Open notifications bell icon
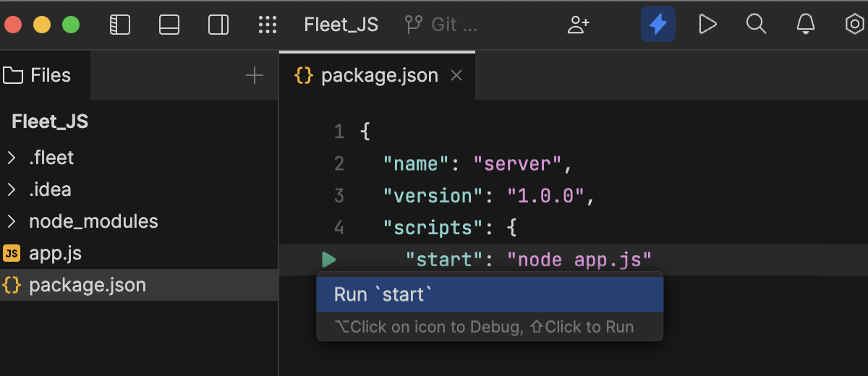 point(805,25)
